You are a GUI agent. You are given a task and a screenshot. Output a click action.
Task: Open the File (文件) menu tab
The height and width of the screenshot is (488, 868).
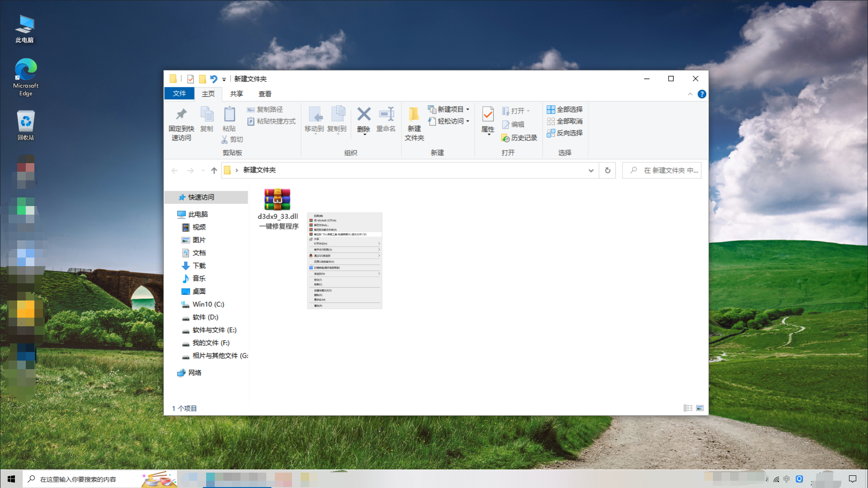click(179, 94)
